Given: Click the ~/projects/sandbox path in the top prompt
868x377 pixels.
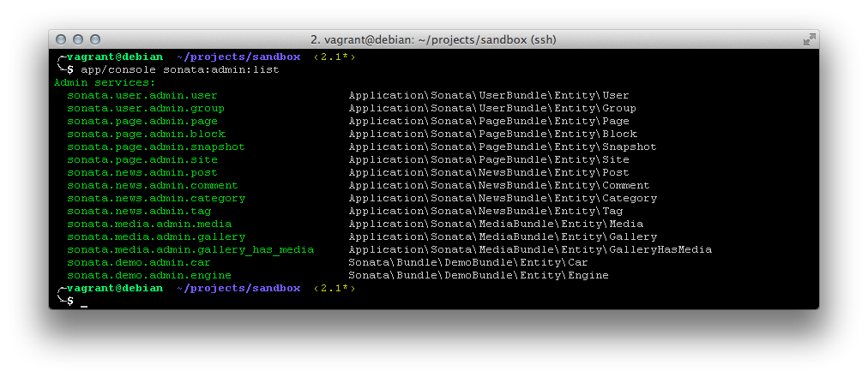Looking at the screenshot, I should click(238, 57).
